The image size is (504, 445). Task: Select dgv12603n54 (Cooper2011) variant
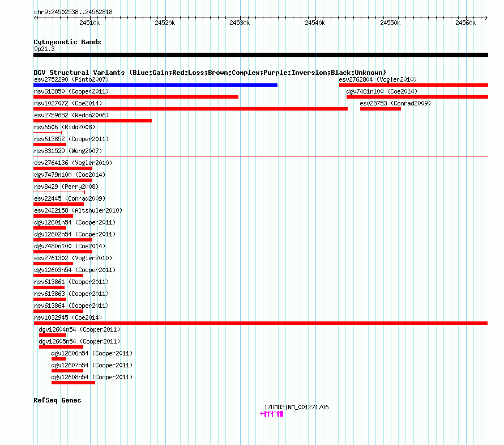click(x=75, y=270)
